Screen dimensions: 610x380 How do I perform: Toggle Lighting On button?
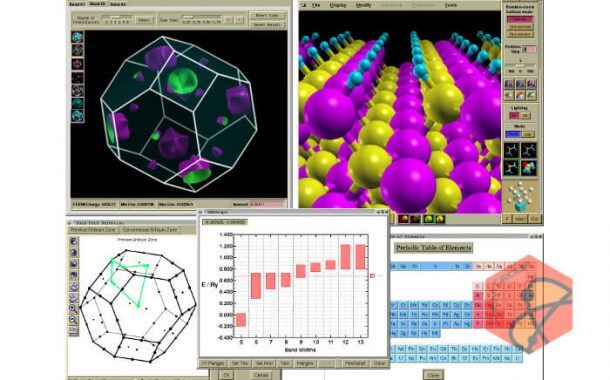pos(514,116)
